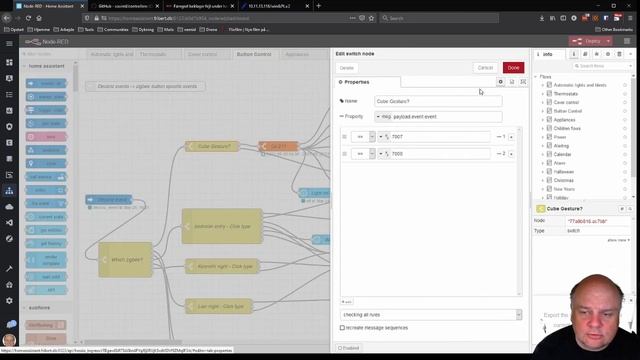
Task: Switch to the Cover control flow tab
Action: (x=202, y=54)
